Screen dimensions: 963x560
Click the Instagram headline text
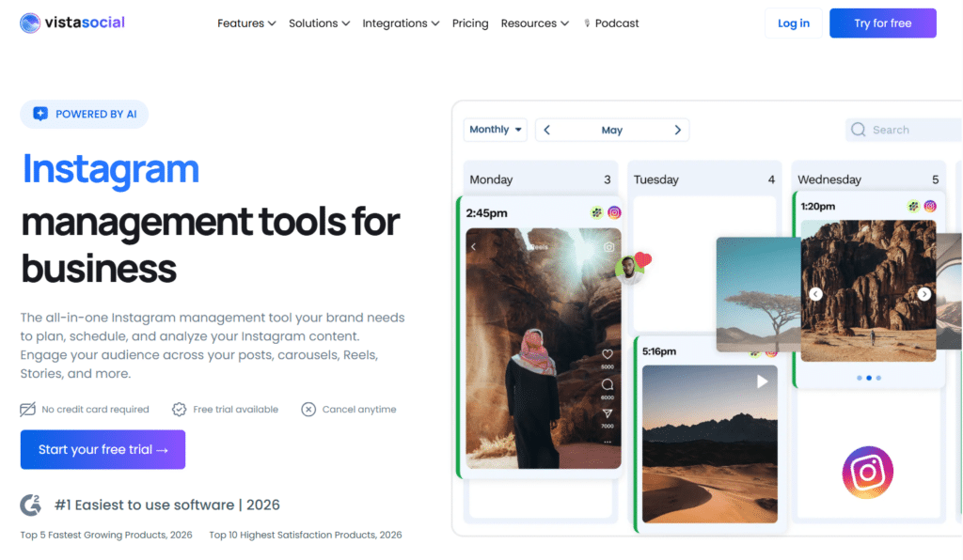(111, 169)
